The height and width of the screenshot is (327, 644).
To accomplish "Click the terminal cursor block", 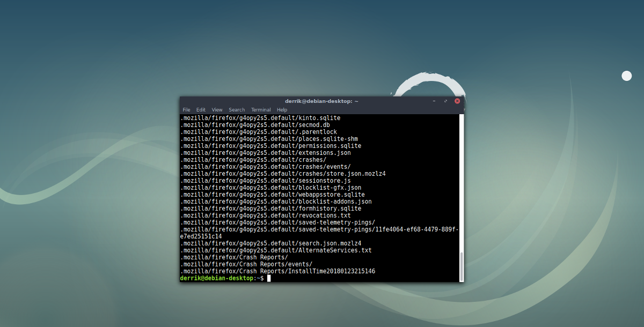I will (x=269, y=278).
